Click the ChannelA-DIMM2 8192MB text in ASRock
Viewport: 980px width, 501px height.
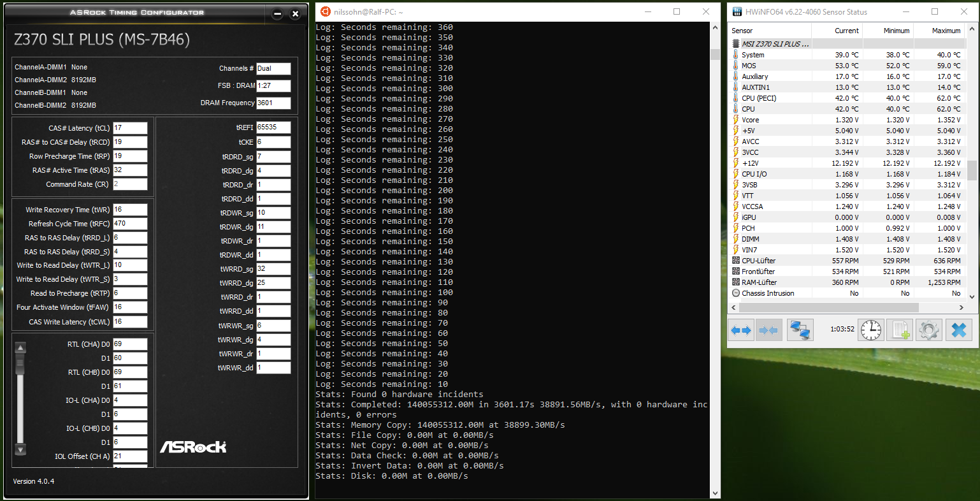[55, 80]
